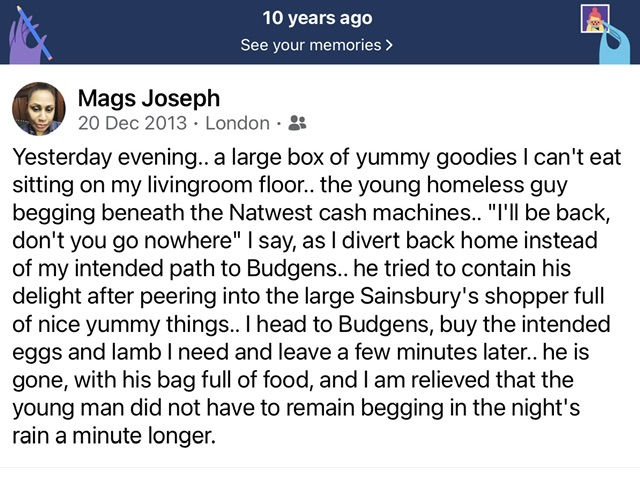
Task: Click the blue hand holding the photo
Action: [x=612, y=40]
